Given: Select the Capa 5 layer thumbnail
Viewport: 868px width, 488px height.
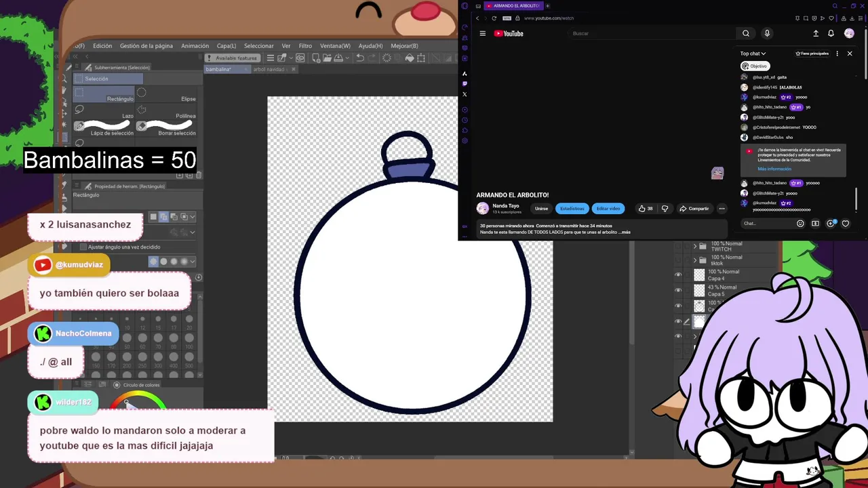Looking at the screenshot, I should point(699,291).
